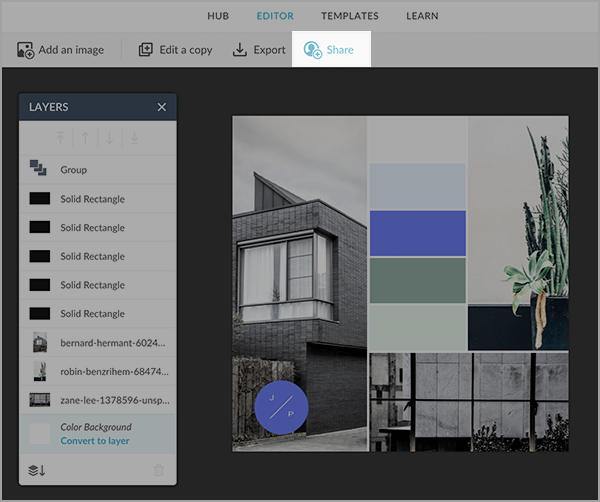The image size is (600, 502).
Task: Click the light blue-gray color rectangle on canvas
Action: coord(417,186)
